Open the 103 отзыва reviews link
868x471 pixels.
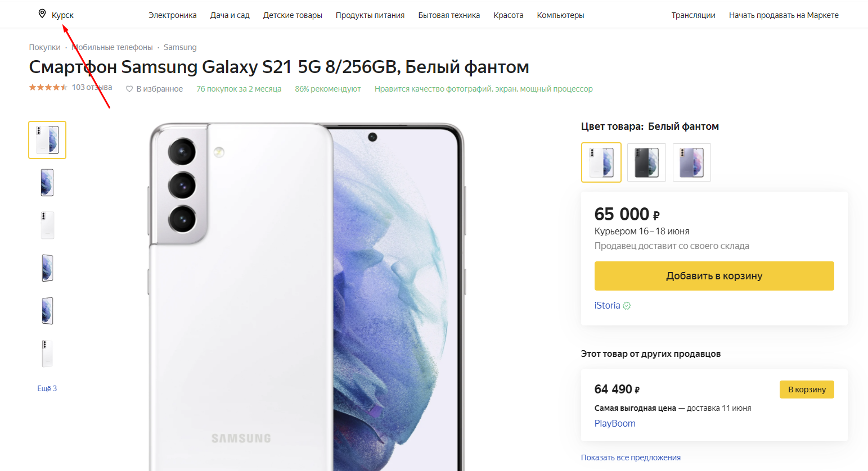point(92,87)
